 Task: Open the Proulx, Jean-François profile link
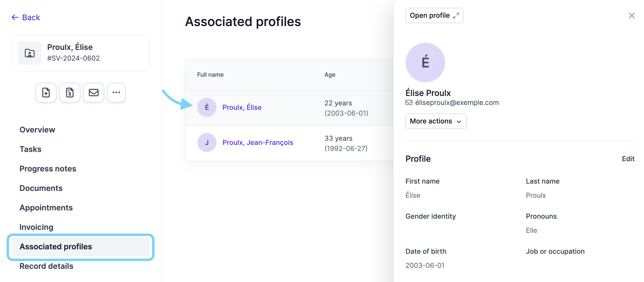pos(258,142)
